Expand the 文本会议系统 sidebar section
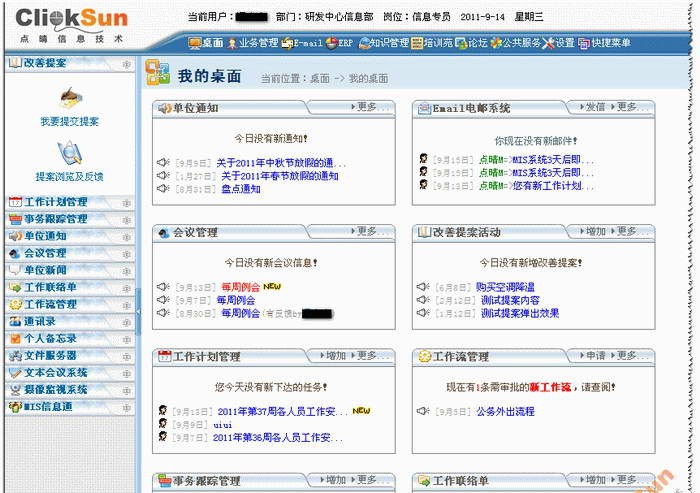Image resolution: width=700 pixels, height=493 pixels. 127,374
